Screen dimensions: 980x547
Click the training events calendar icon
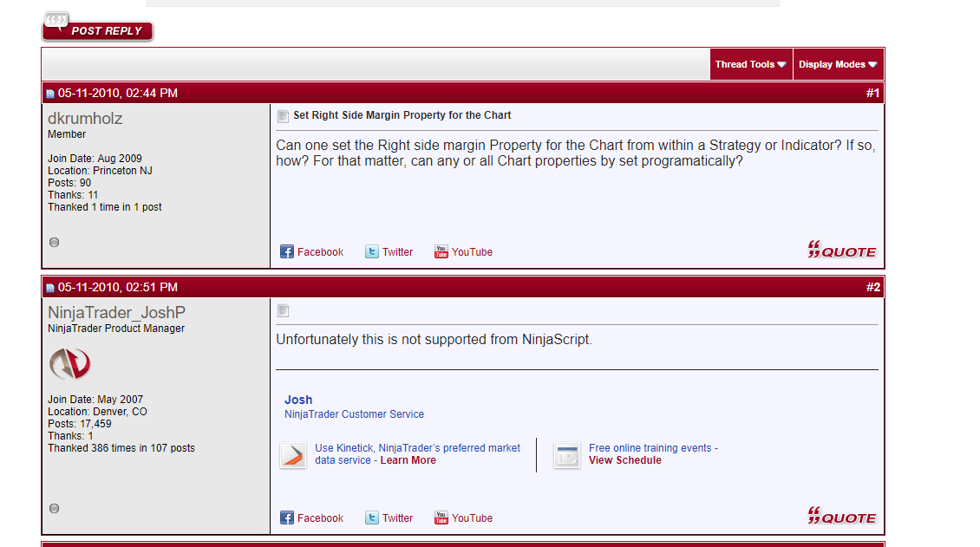(567, 455)
